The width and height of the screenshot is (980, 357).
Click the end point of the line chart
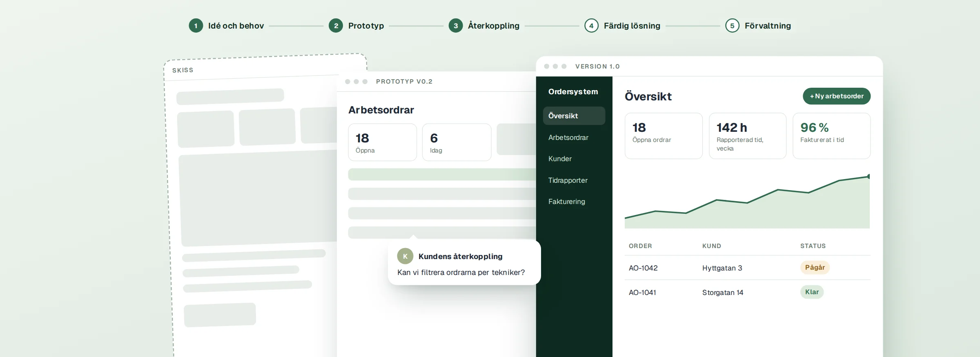(869, 177)
